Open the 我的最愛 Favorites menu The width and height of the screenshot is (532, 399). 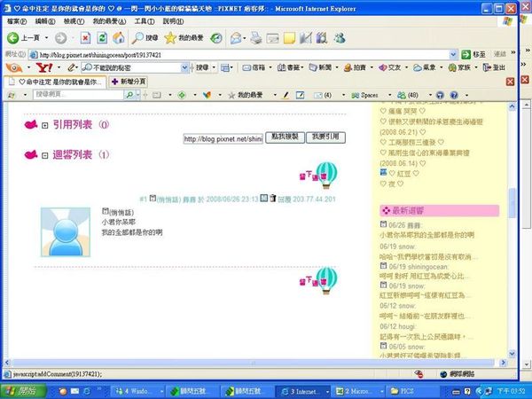pos(109,21)
